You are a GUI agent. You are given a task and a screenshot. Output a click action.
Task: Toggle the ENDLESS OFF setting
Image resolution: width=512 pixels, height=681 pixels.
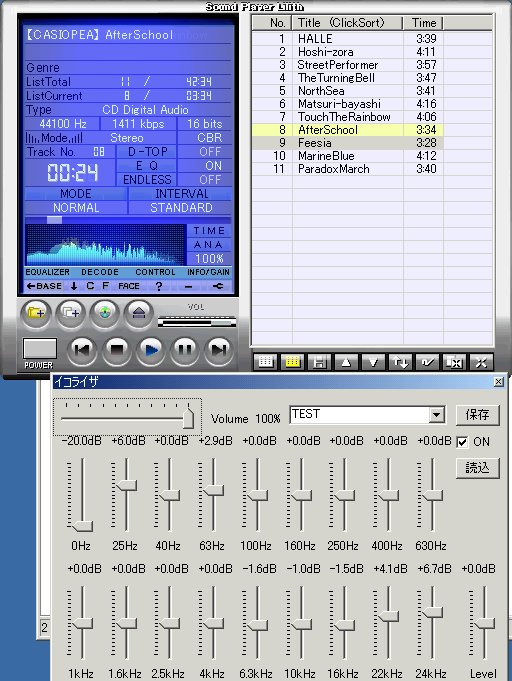[210, 179]
